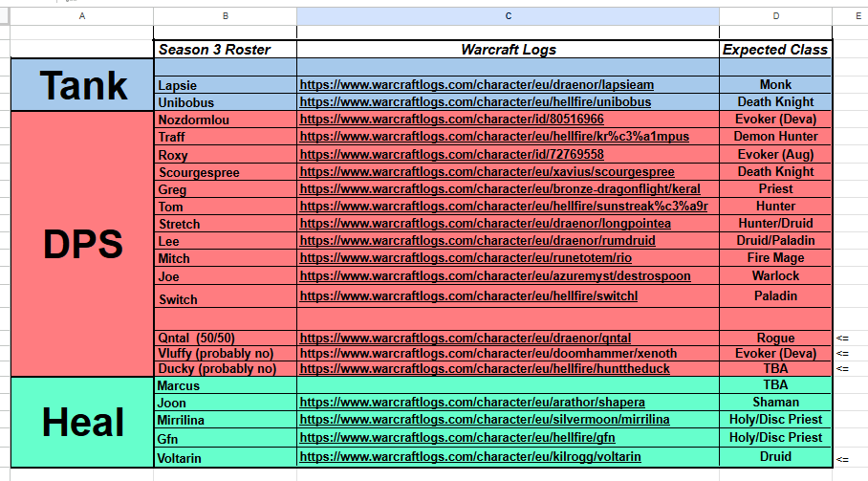Open Switch's hellfire switchl link
The image size is (868, 481).
click(468, 296)
